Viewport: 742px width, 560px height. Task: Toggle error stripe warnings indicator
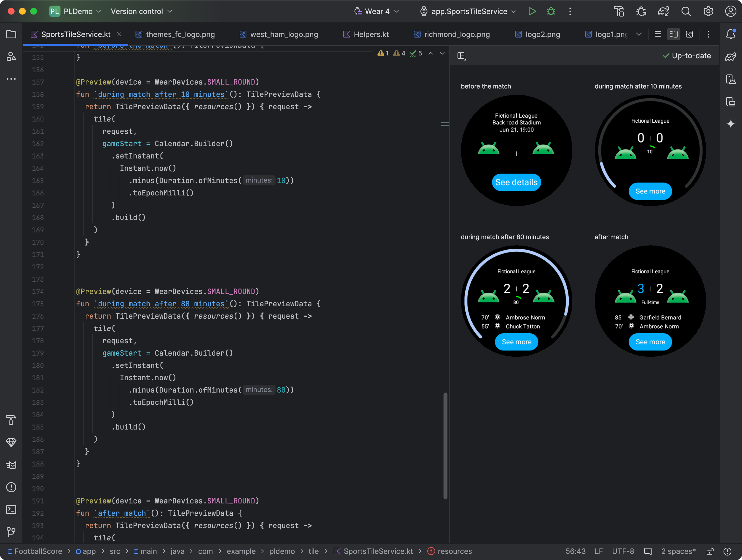pos(401,55)
